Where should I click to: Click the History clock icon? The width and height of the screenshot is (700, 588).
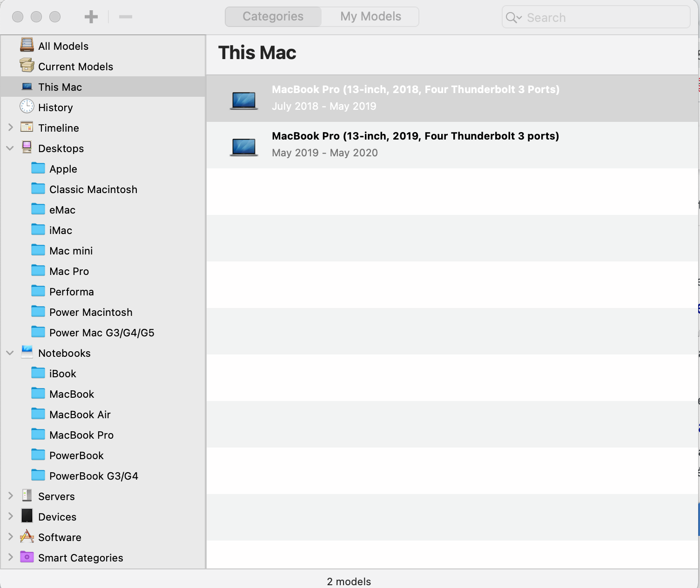pos(27,107)
